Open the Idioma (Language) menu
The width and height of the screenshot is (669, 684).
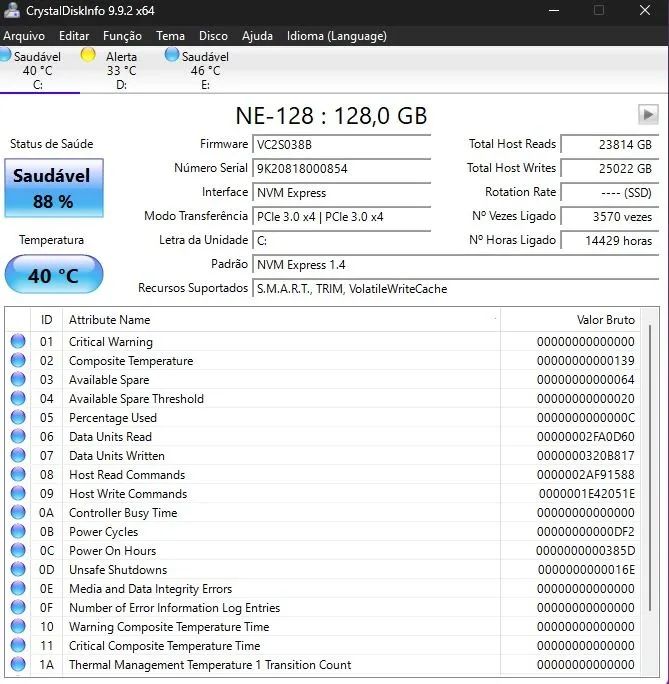(337, 36)
